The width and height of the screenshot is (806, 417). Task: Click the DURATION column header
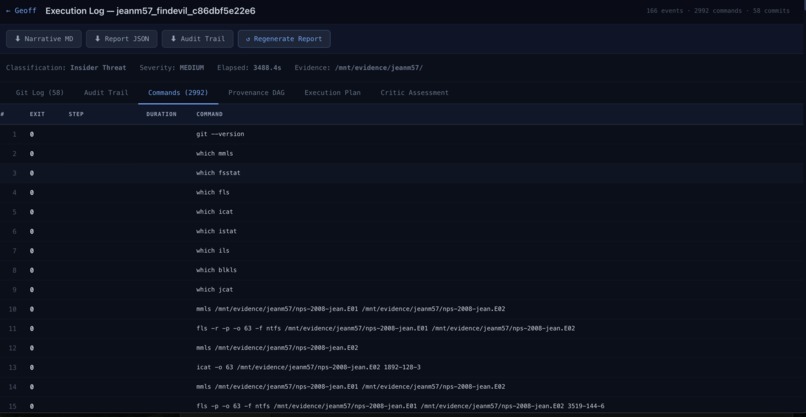[x=161, y=114]
